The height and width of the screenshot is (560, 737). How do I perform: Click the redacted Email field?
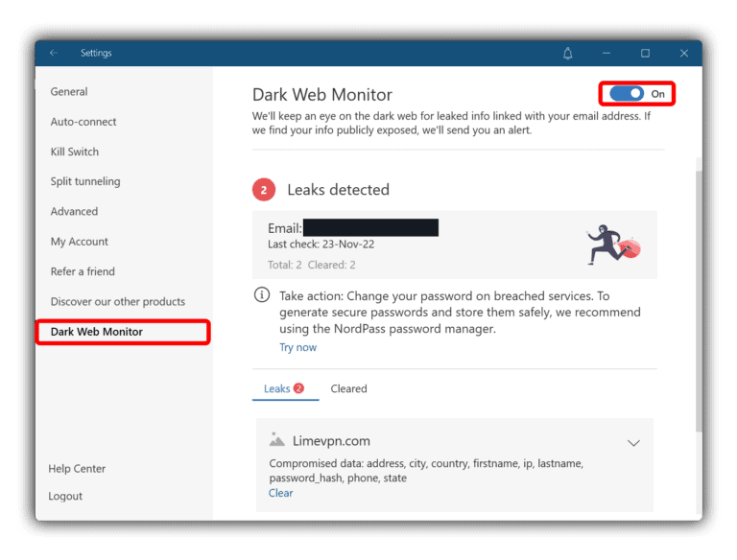(370, 228)
